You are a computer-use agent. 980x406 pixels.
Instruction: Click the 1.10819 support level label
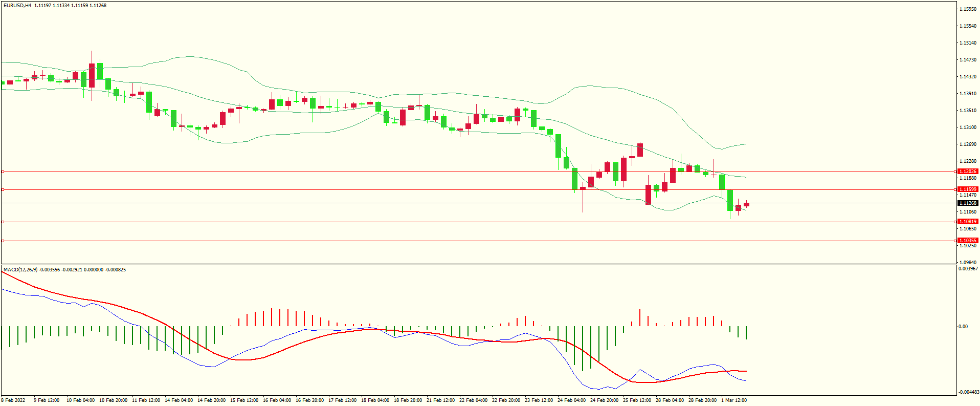pyautogui.click(x=968, y=222)
